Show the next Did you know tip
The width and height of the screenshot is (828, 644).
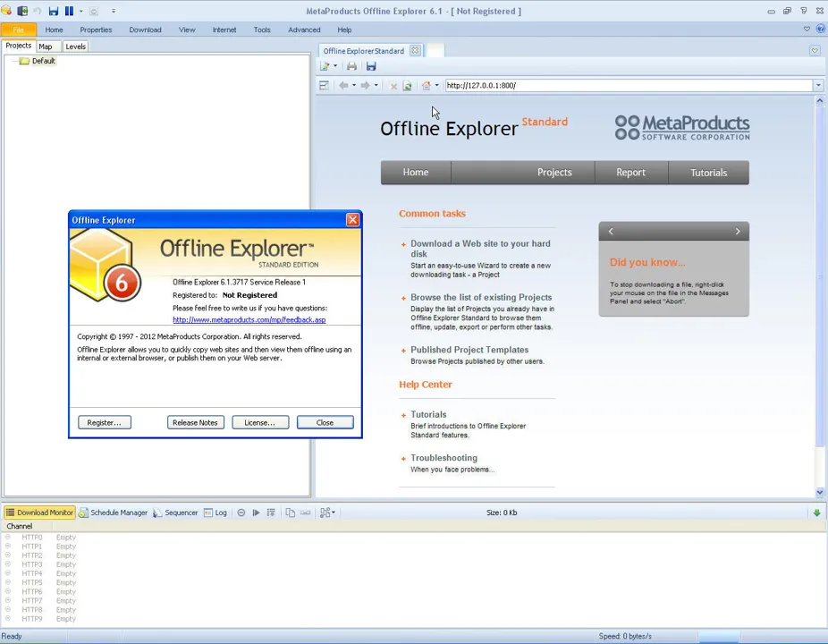coord(738,231)
